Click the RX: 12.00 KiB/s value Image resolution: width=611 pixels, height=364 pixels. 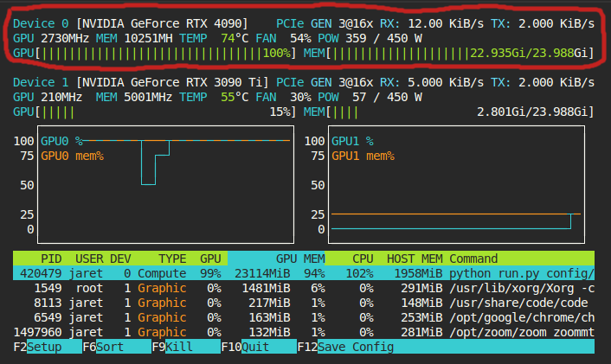click(432, 23)
